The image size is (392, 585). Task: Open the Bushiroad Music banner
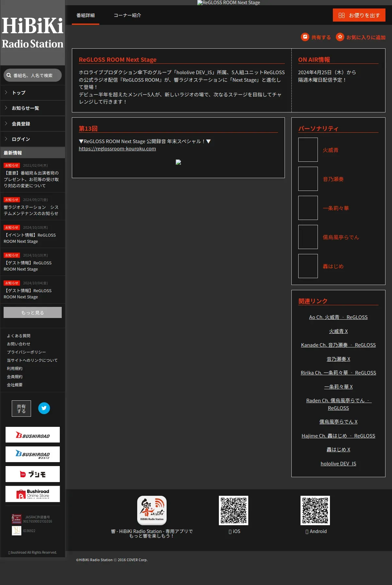coord(33,454)
